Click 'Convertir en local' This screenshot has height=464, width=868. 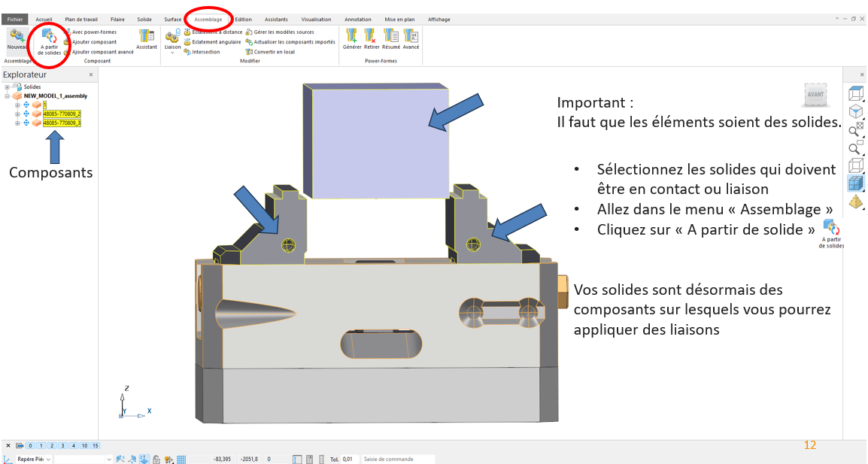[x=271, y=52]
